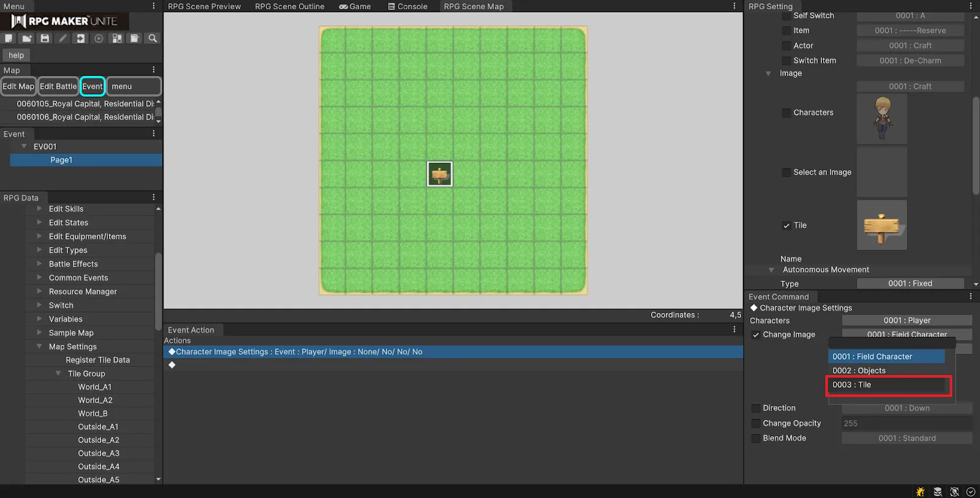Switch to the Console tab
This screenshot has height=498, width=980.
pos(407,7)
